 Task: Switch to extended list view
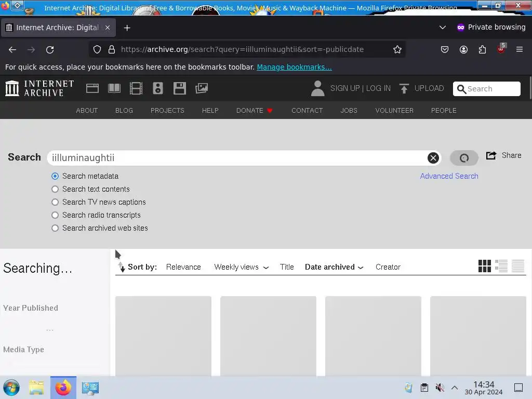501,266
